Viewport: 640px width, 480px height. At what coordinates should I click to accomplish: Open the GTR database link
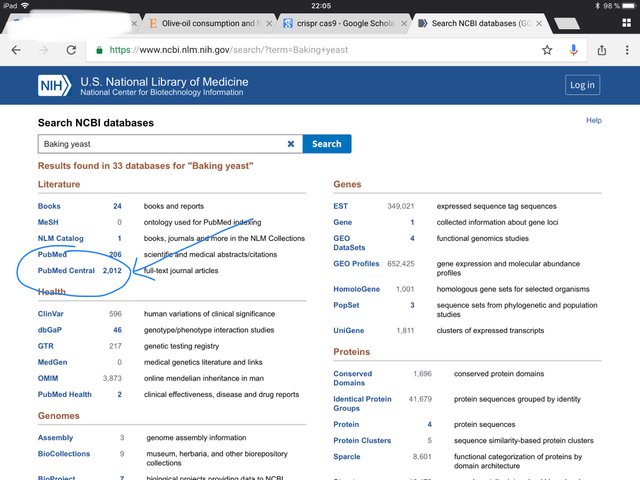pos(46,346)
